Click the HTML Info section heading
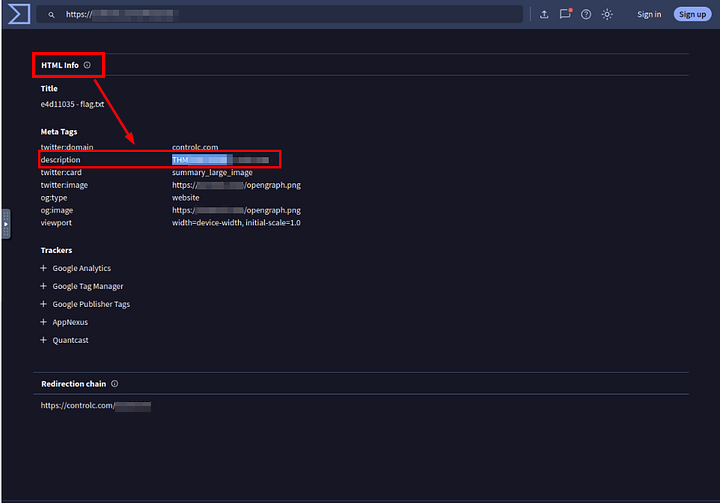The width and height of the screenshot is (720, 503). tap(60, 65)
